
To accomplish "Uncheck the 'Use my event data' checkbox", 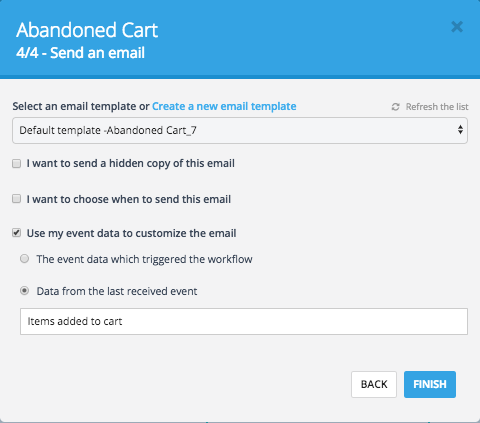I will pyautogui.click(x=17, y=233).
